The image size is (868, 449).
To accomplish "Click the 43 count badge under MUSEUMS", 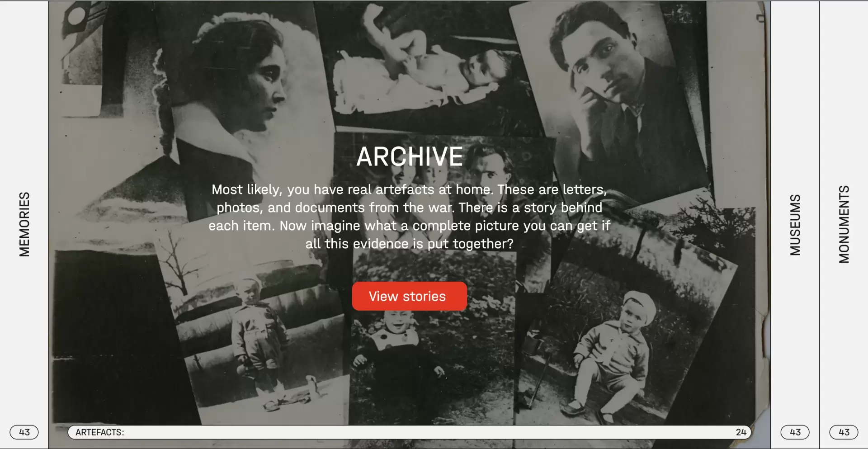I will pos(795,432).
